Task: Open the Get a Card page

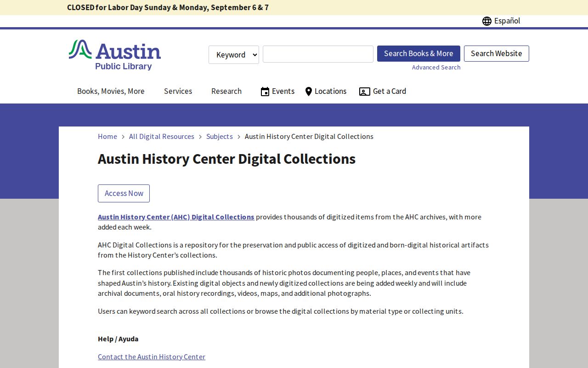Action: pyautogui.click(x=390, y=91)
